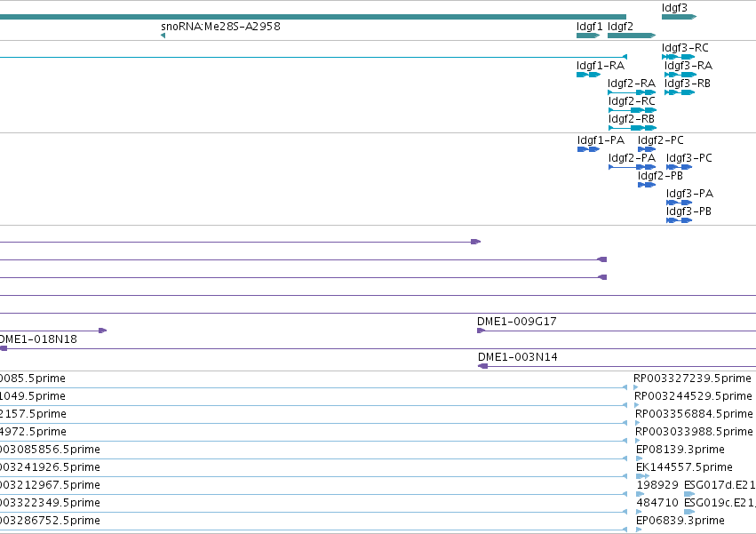Click the label ending 2157.5prime

tap(33, 414)
